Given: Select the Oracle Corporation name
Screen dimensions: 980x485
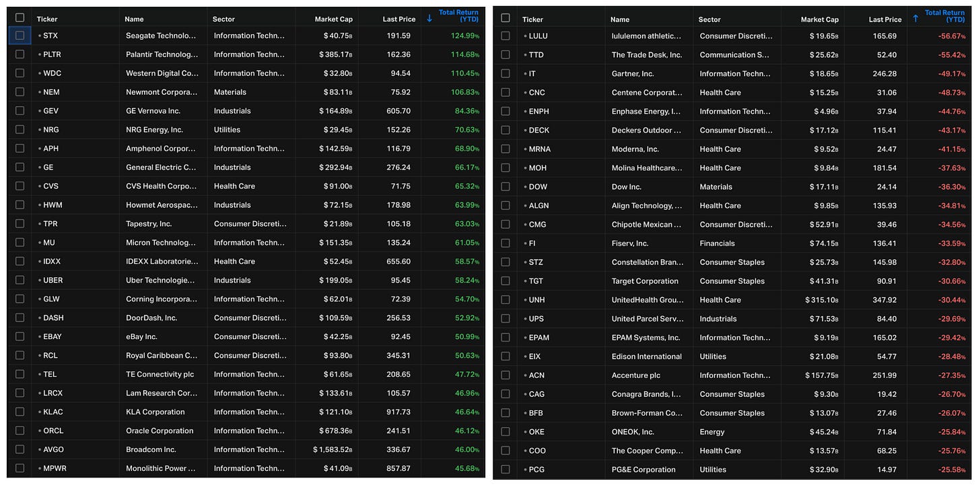Looking at the screenshot, I should (160, 431).
